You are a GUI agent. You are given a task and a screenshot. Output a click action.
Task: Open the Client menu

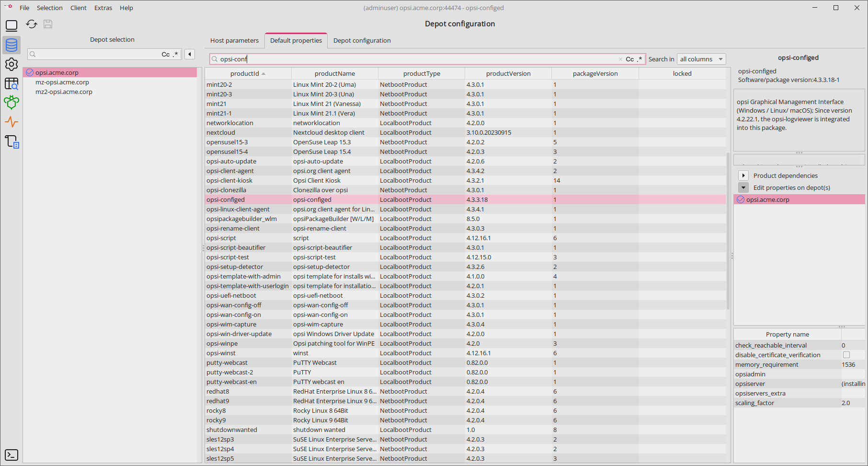[79, 8]
